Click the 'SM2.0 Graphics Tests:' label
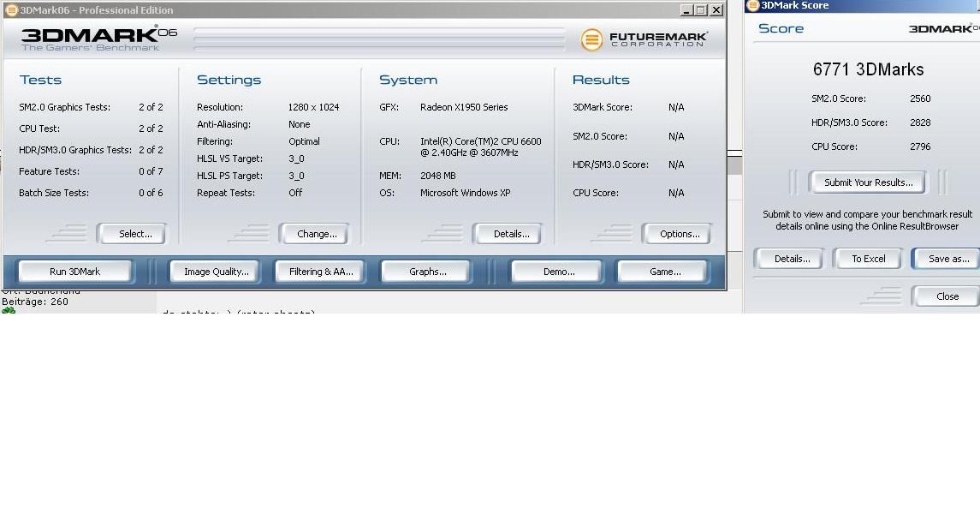980x514 pixels. coord(64,107)
